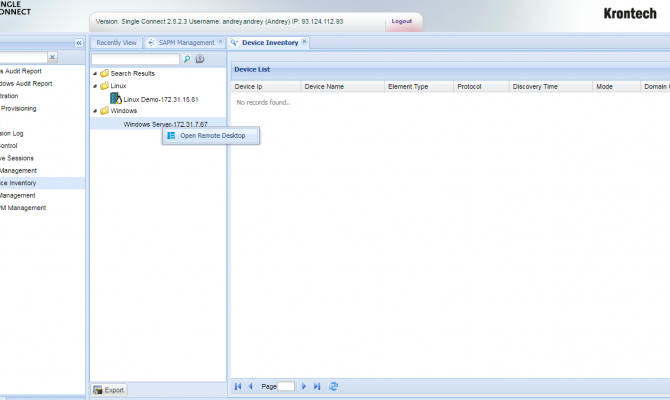Choose Open Remote Desktop from context menu
Image resolution: width=670 pixels, height=400 pixels.
(211, 135)
